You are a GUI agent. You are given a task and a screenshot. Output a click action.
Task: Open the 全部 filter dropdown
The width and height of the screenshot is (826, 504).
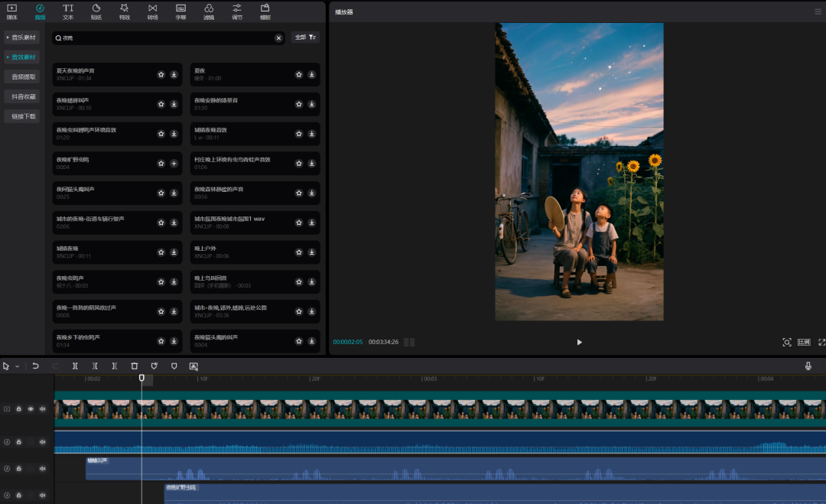coord(305,37)
